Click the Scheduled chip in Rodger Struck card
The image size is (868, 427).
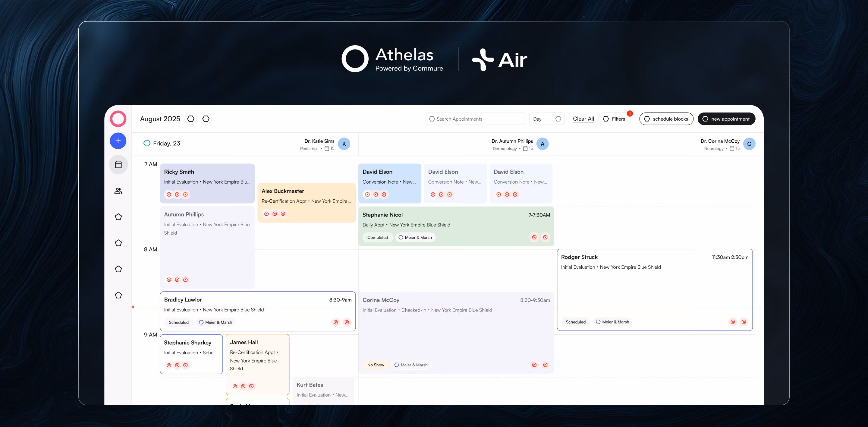pos(576,322)
